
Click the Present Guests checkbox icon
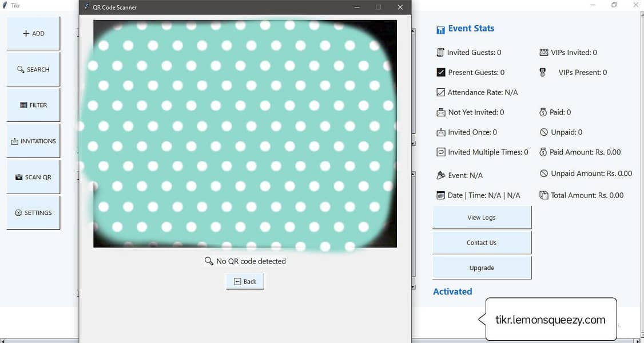[440, 72]
